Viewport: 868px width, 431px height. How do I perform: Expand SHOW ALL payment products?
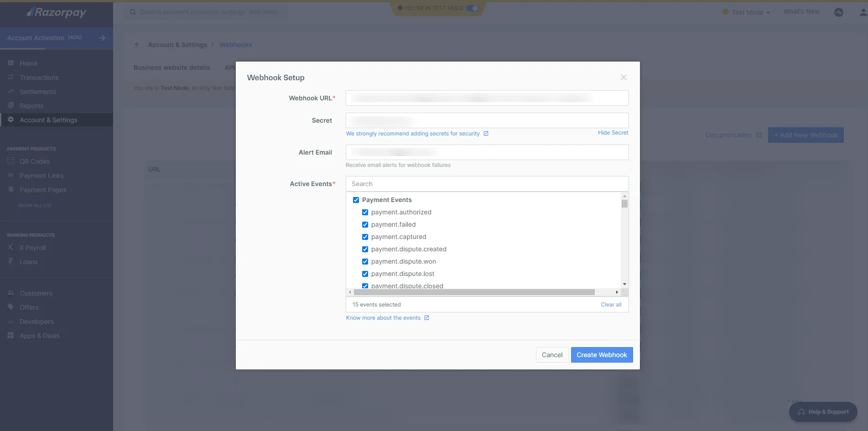coord(35,206)
